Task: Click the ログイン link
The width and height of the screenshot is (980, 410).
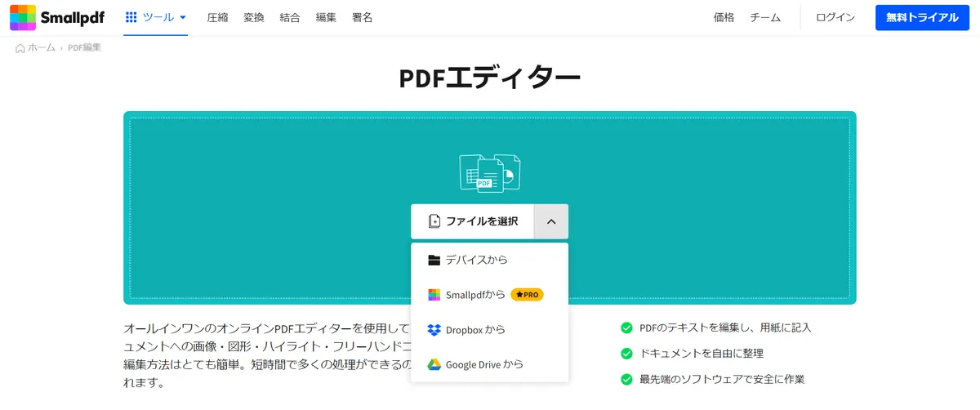Action: pos(835,17)
